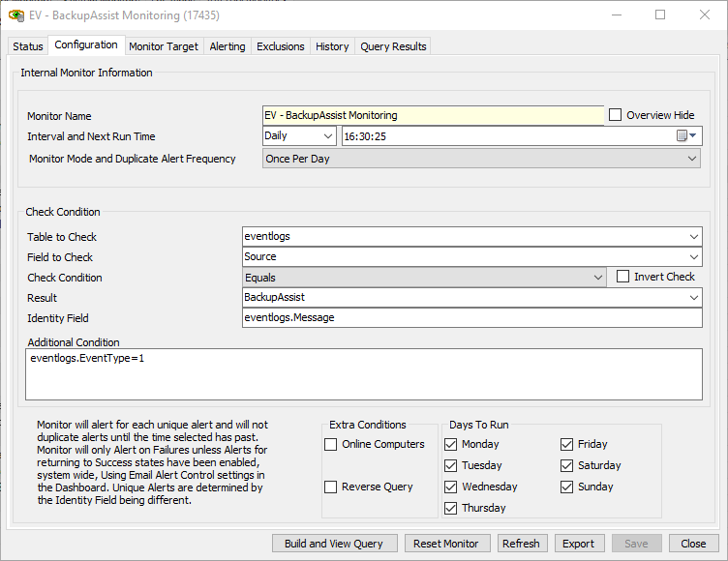Switch to the Alerting tab

(x=227, y=46)
